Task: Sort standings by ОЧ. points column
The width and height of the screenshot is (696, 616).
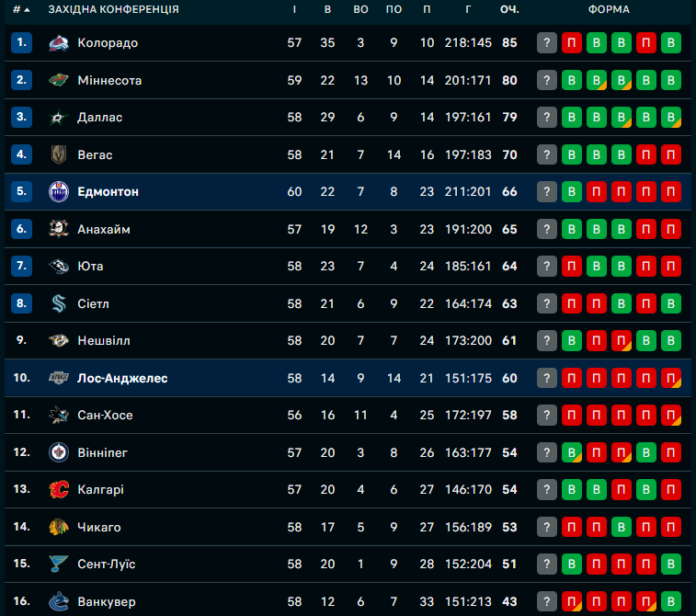Action: [509, 9]
